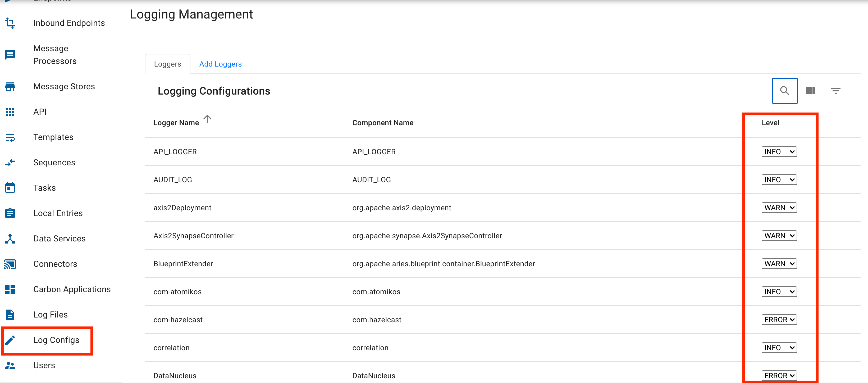Viewport: 868px width, 383px height.
Task: Click the Data Services merge icon
Action: 10,239
